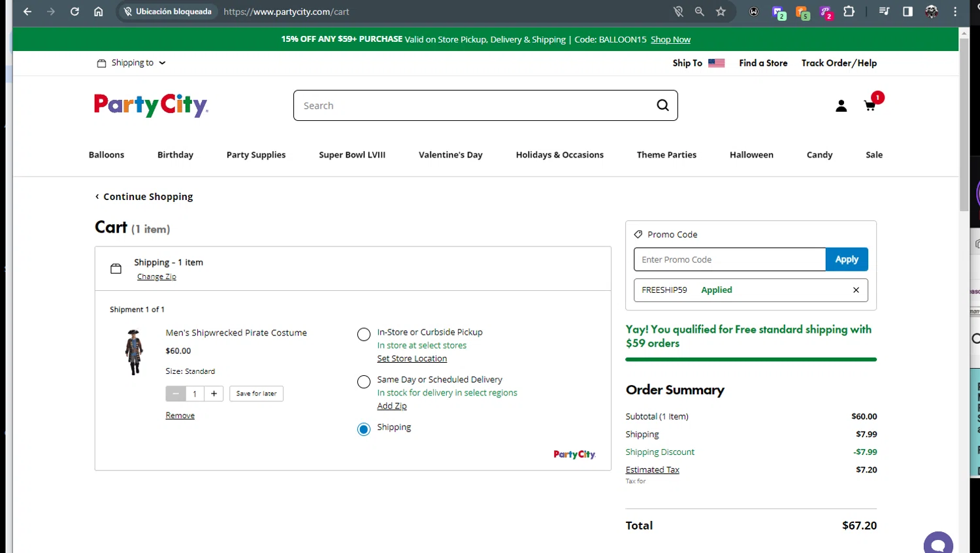The image size is (980, 553).
Task: Click the US flag icon next to Ship To
Action: point(716,63)
